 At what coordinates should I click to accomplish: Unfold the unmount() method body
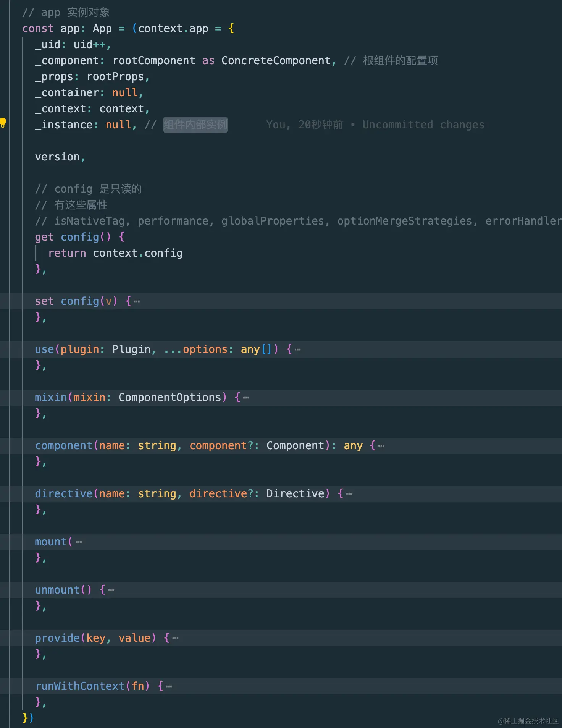(x=111, y=590)
